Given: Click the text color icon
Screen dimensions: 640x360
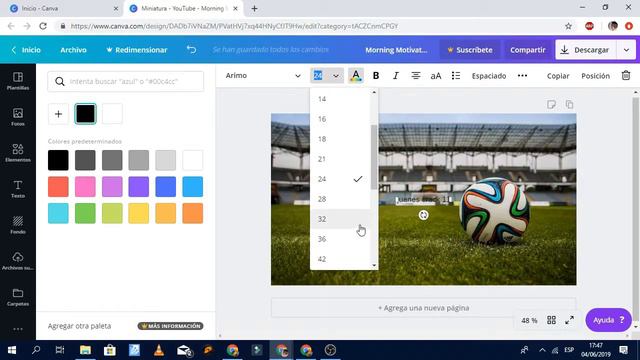Looking at the screenshot, I should click(x=356, y=76).
